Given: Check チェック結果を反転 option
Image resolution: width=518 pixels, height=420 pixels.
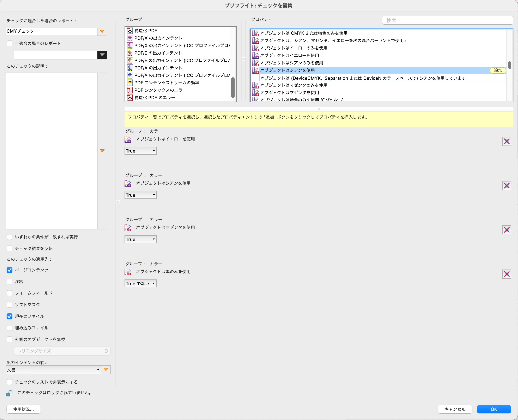Looking at the screenshot, I should (10, 248).
